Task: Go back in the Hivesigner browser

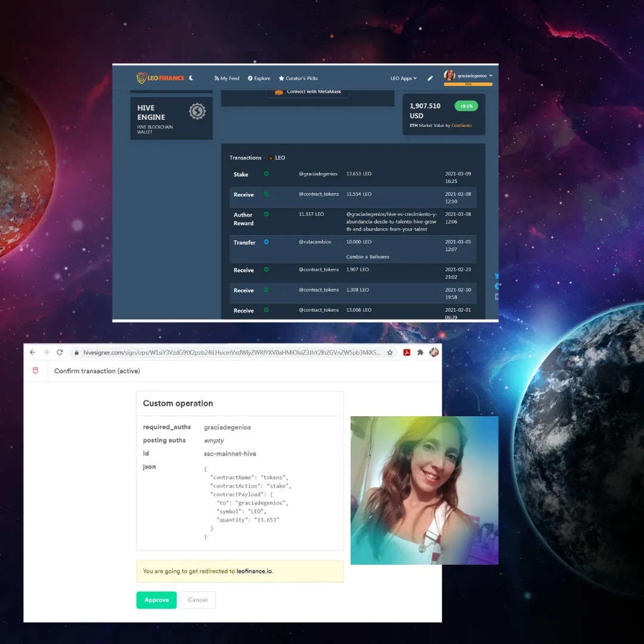Action: [33, 352]
